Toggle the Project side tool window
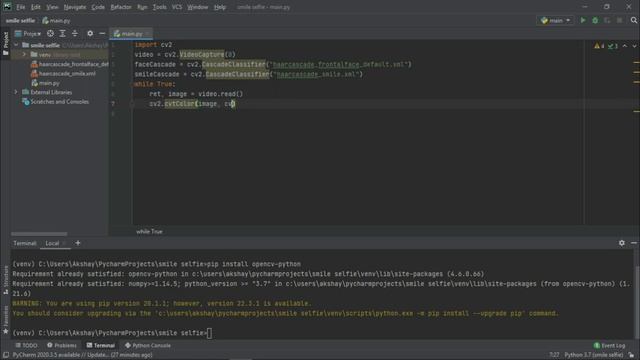This screenshot has width=640, height=360. (x=5, y=43)
